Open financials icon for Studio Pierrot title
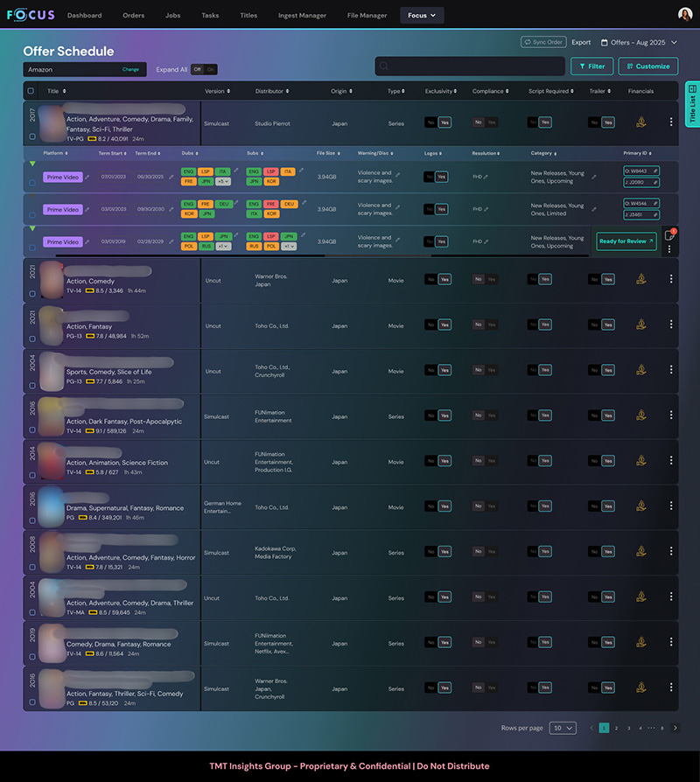 [640, 123]
